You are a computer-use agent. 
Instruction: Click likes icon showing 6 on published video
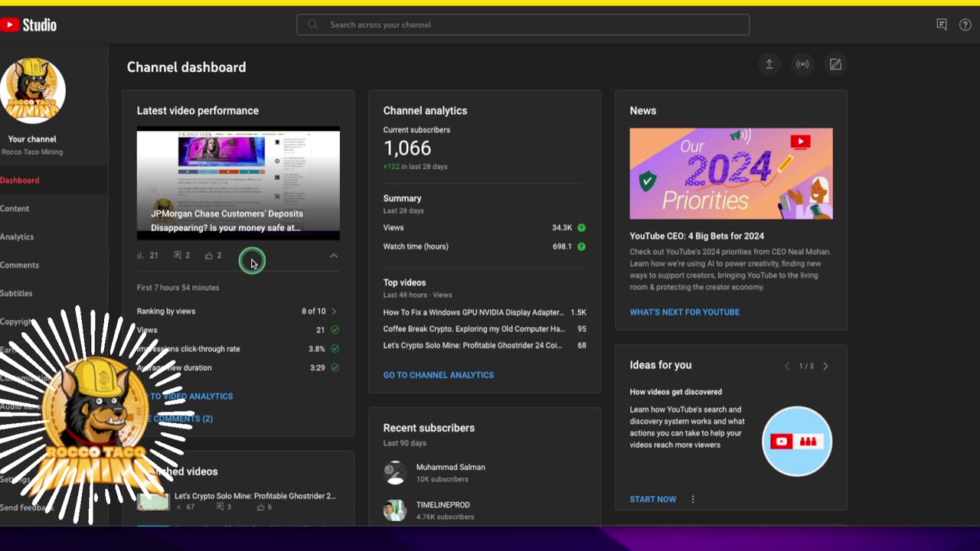[260, 507]
